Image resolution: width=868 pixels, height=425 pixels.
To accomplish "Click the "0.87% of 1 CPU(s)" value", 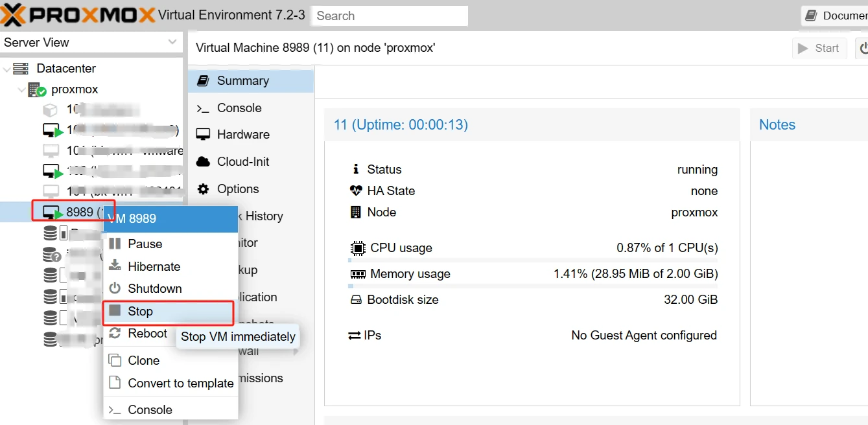I will [x=667, y=248].
